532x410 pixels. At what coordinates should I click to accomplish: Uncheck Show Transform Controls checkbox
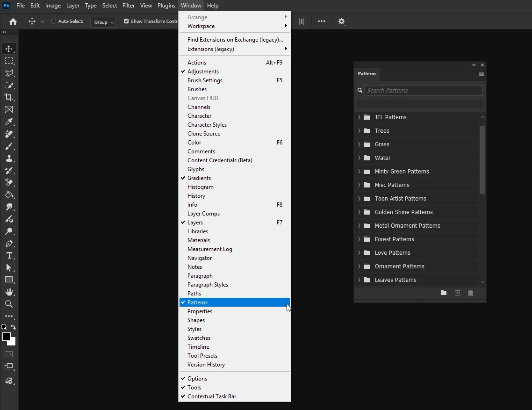126,21
